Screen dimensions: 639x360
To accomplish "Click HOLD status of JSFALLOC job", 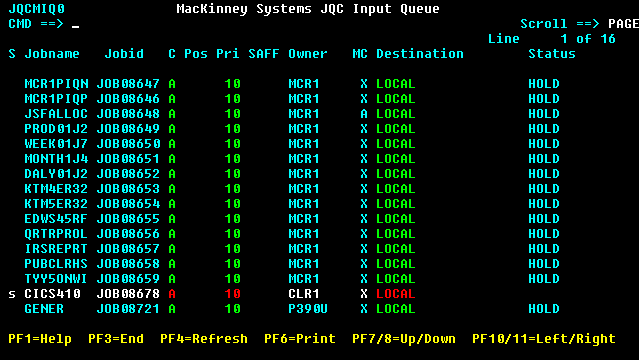I will pyautogui.click(x=544, y=114).
